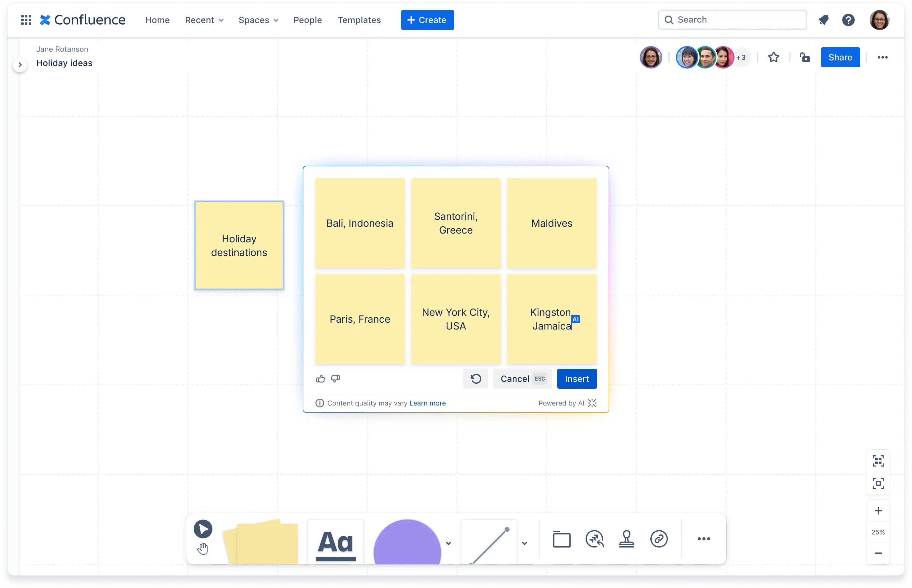Zoom in with the plus button
The width and height of the screenshot is (912, 588).
[878, 511]
